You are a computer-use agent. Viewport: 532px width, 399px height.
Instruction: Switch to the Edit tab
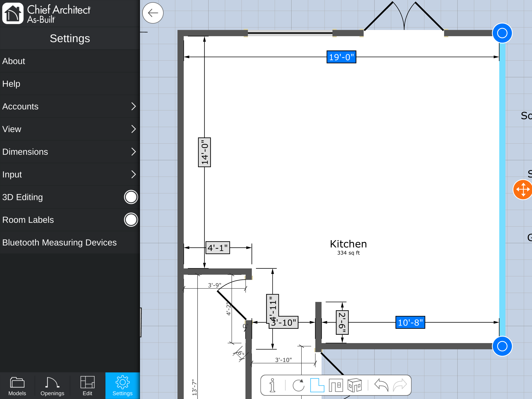click(87, 386)
